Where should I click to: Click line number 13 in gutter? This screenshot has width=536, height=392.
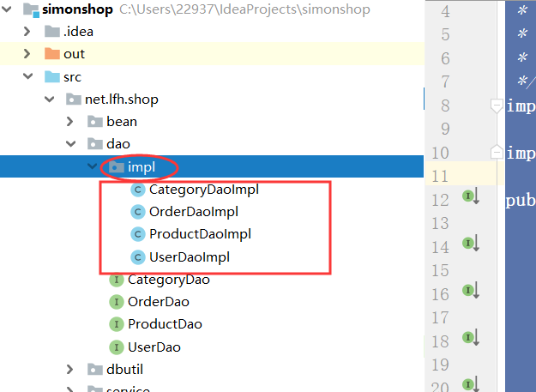coord(440,224)
